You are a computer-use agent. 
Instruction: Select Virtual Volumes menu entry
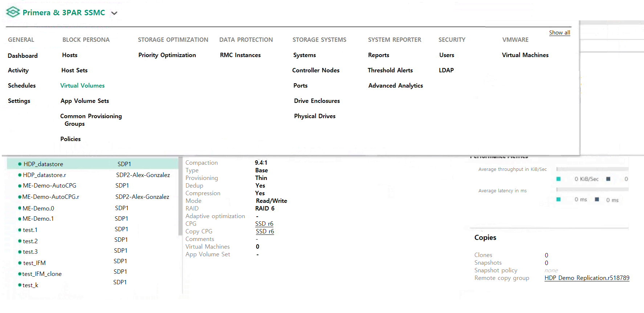point(82,86)
